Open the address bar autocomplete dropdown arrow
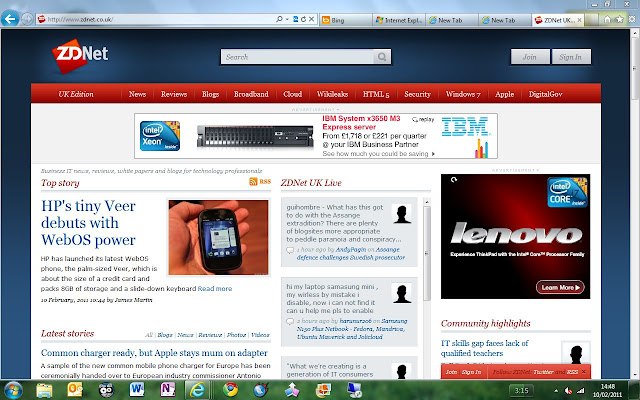Image resolution: width=640 pixels, height=400 pixels. (287, 19)
